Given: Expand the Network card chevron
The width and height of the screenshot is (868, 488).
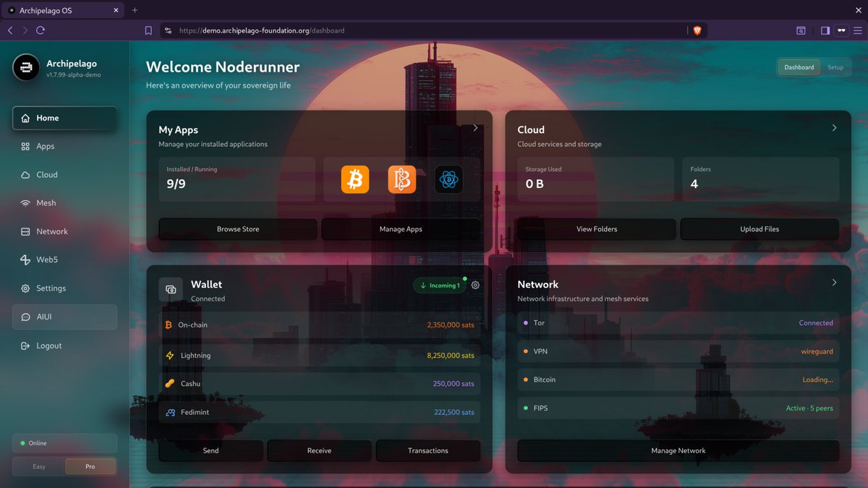Looking at the screenshot, I should (834, 283).
